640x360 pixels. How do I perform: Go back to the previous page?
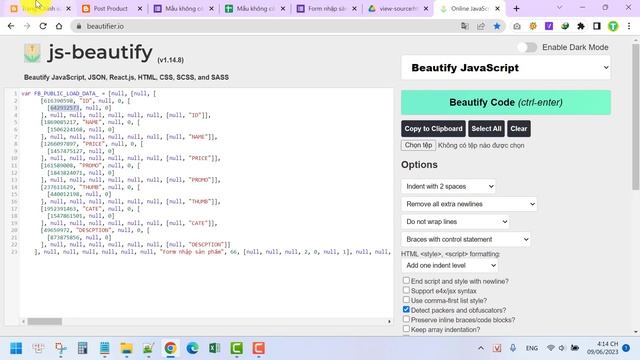[11, 26]
